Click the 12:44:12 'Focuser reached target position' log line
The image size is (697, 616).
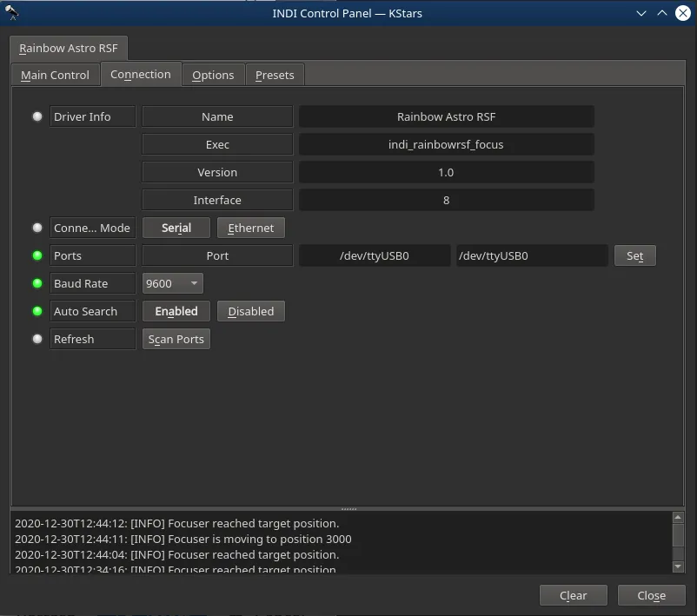click(x=177, y=524)
